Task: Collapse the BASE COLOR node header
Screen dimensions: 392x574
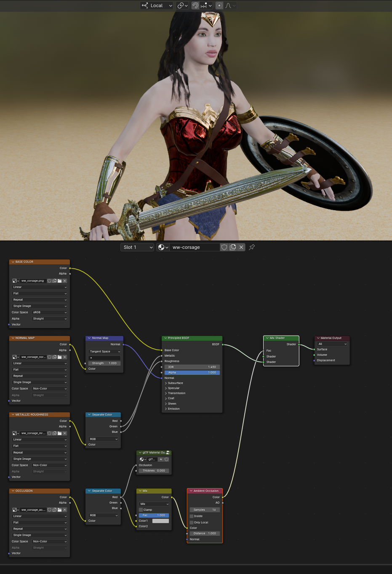Action: pyautogui.click(x=13, y=262)
